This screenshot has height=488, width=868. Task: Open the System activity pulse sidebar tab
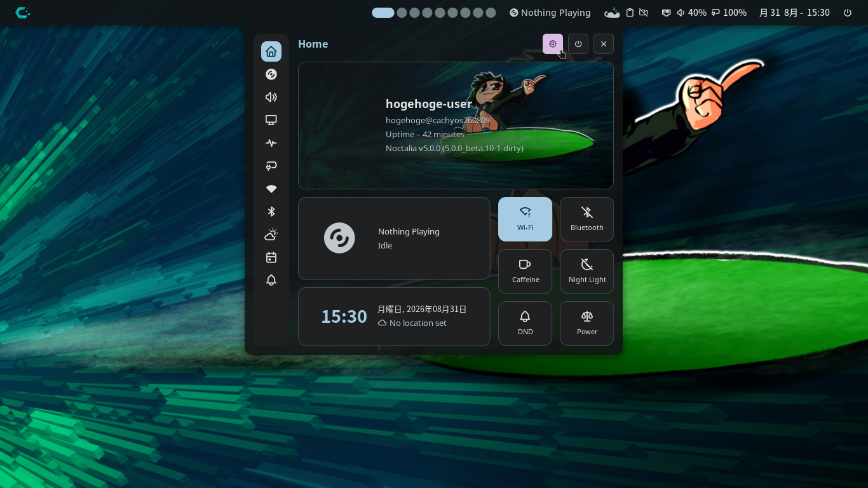pyautogui.click(x=271, y=143)
